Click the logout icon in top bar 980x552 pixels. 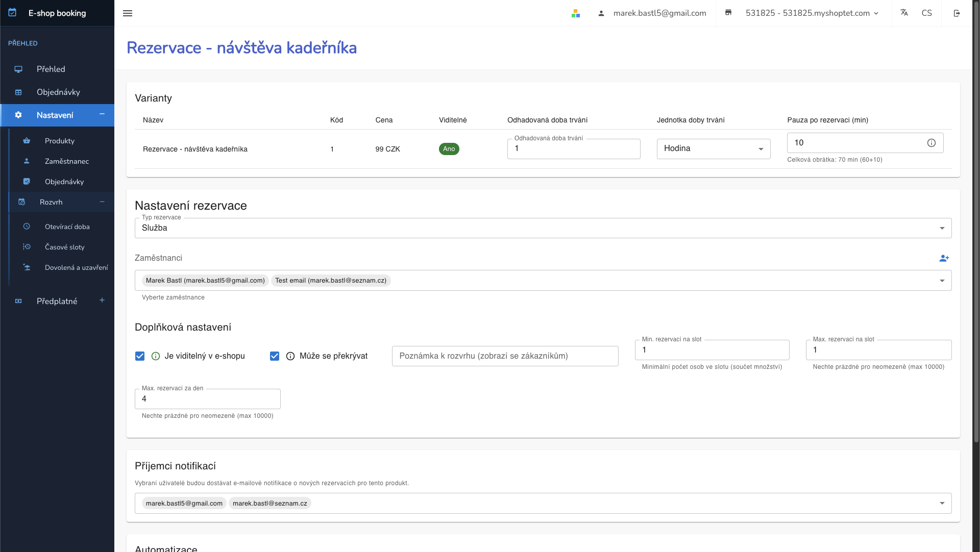point(957,13)
